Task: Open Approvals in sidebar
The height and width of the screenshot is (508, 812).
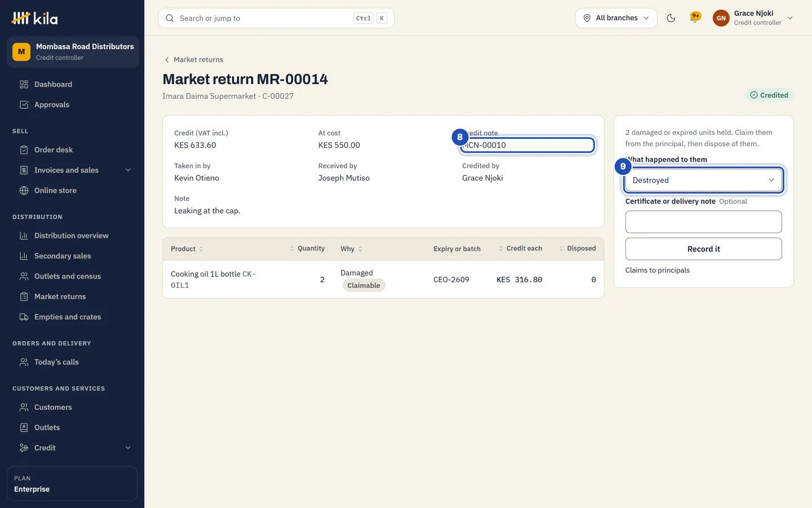Action: pos(73,105)
